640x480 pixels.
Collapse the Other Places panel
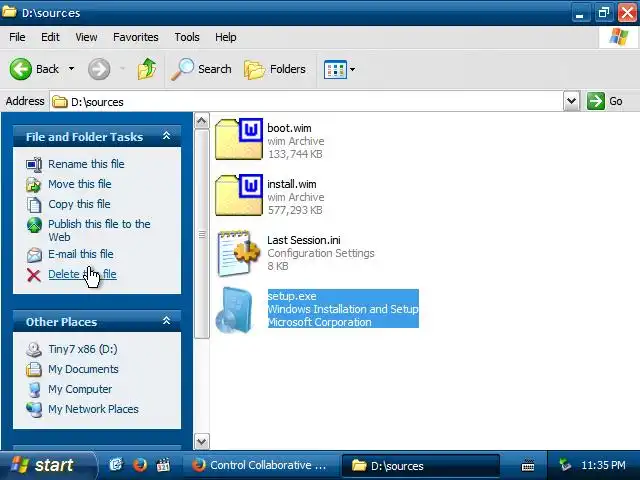point(167,321)
